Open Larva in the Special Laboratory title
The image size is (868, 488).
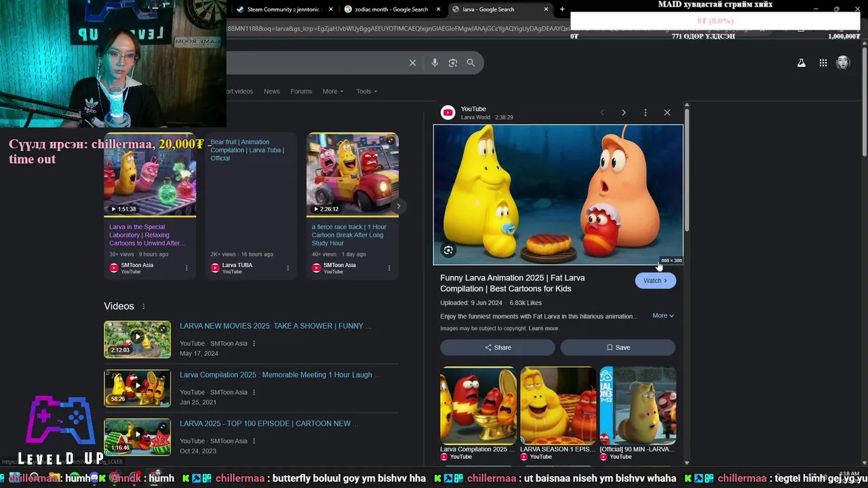tap(147, 235)
